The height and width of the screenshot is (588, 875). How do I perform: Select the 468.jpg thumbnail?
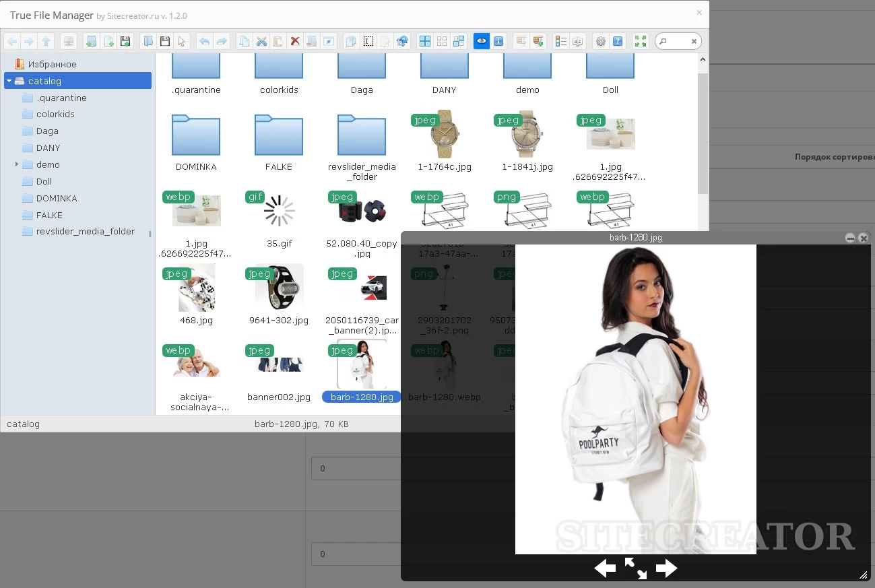point(196,288)
